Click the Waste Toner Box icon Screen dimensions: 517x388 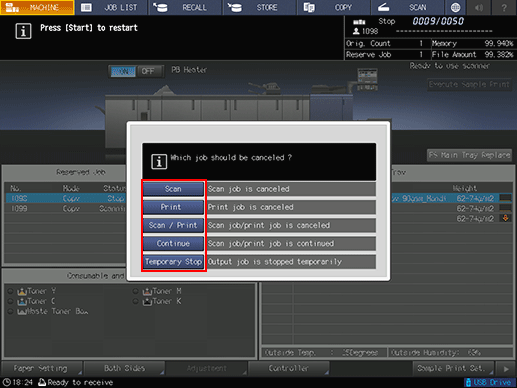pos(22,312)
